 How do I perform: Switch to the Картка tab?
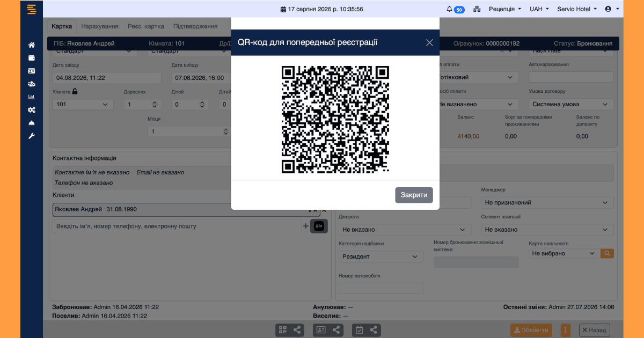[62, 26]
